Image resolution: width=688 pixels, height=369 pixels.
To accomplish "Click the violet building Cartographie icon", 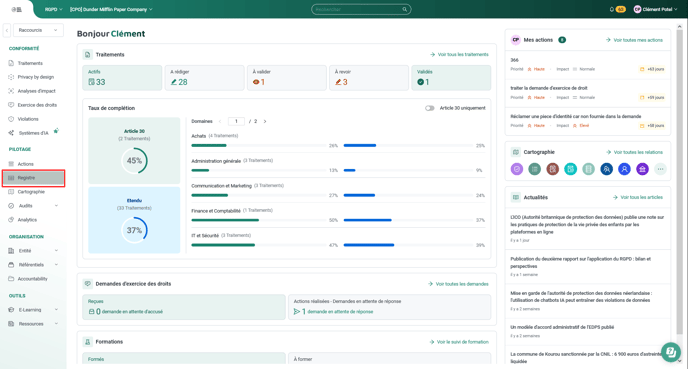I will pyautogui.click(x=642, y=169).
